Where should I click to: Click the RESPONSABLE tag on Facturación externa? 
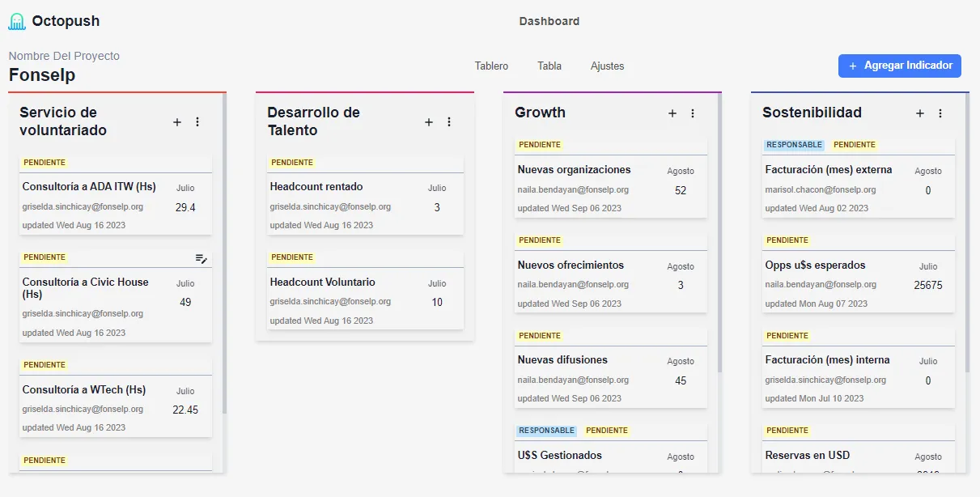[x=794, y=145]
